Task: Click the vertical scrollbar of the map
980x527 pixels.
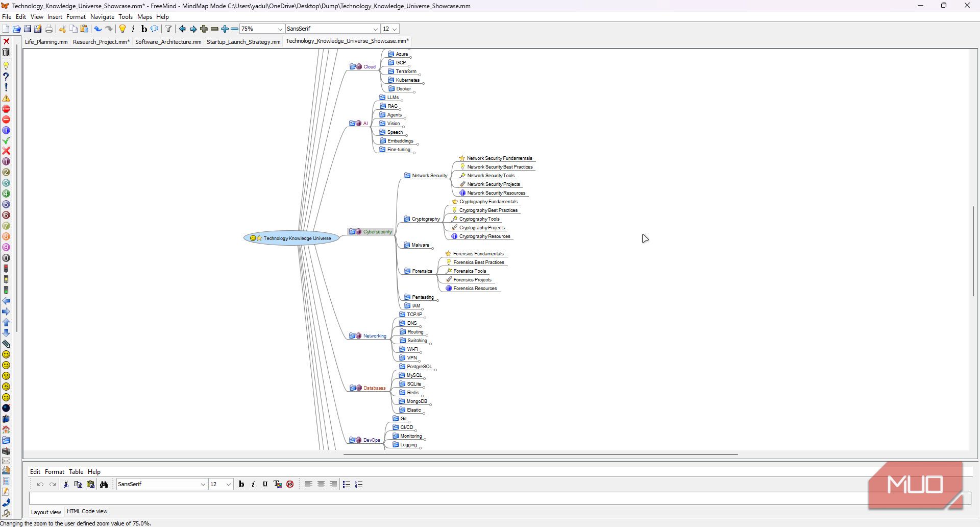Action: tap(973, 250)
